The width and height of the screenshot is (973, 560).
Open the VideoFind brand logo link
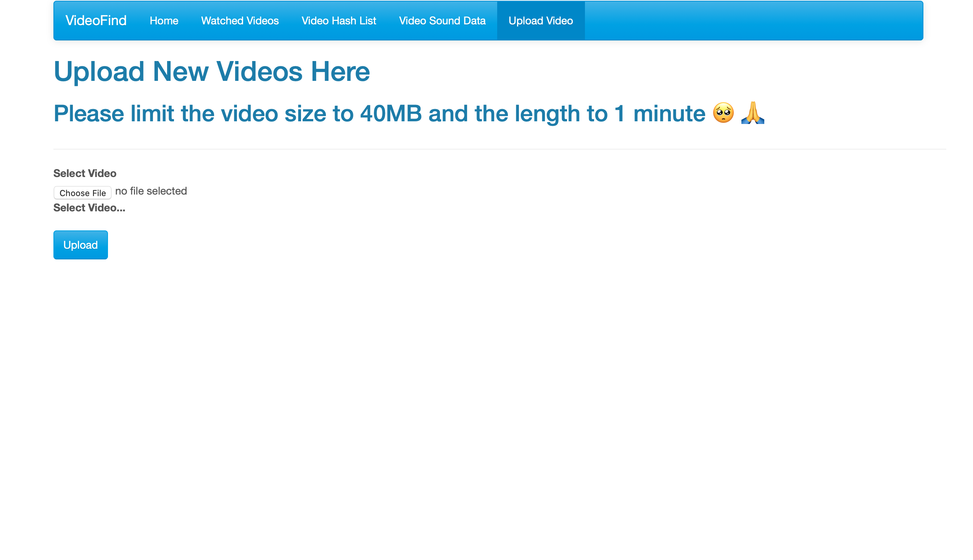coord(96,20)
